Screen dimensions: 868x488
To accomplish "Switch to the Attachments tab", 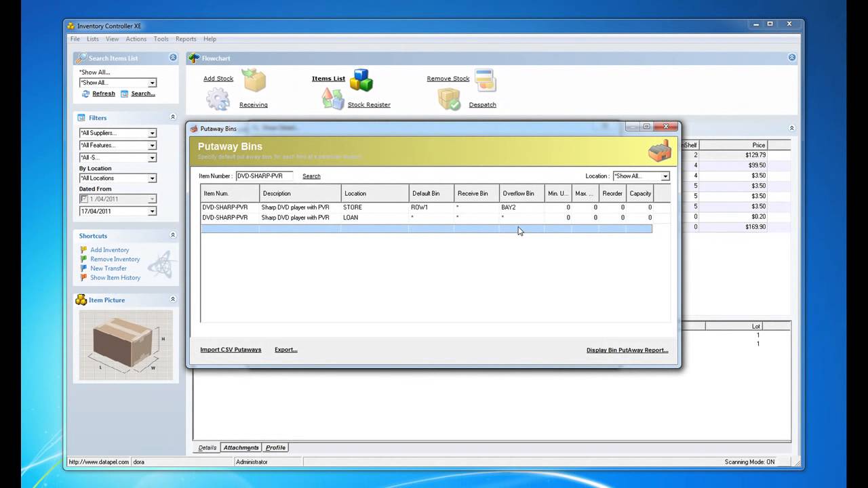I will [x=241, y=447].
